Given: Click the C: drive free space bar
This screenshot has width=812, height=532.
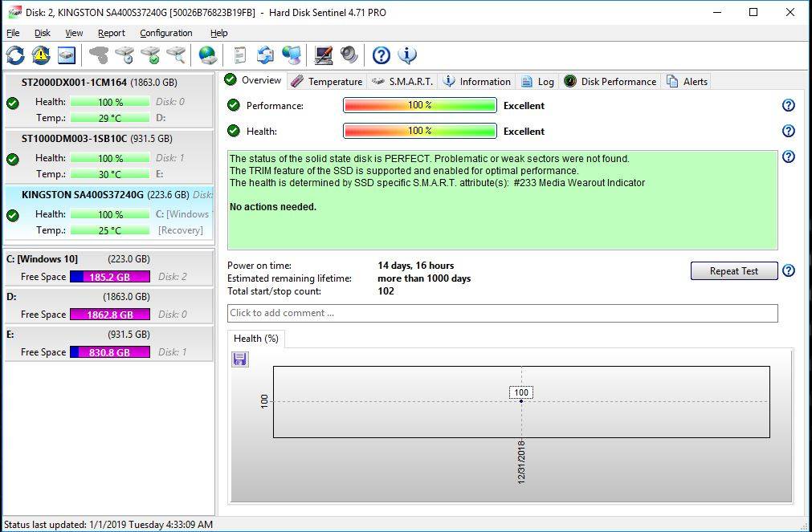Looking at the screenshot, I should [x=109, y=277].
